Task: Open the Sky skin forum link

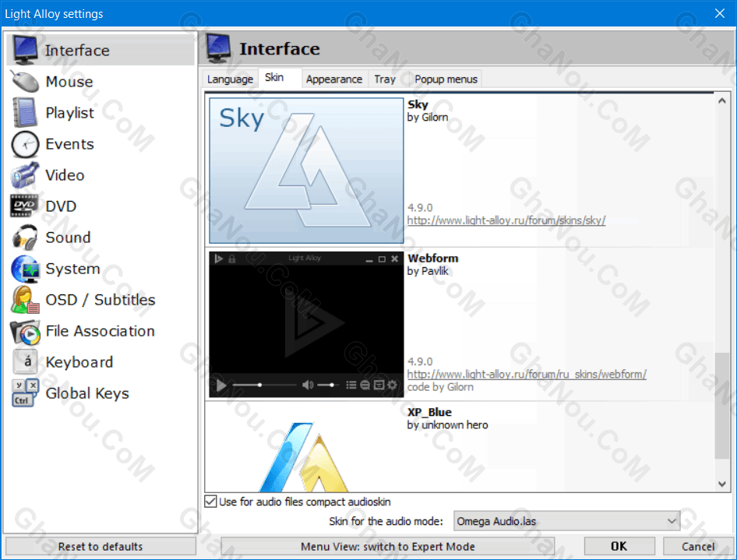Action: pyautogui.click(x=506, y=220)
